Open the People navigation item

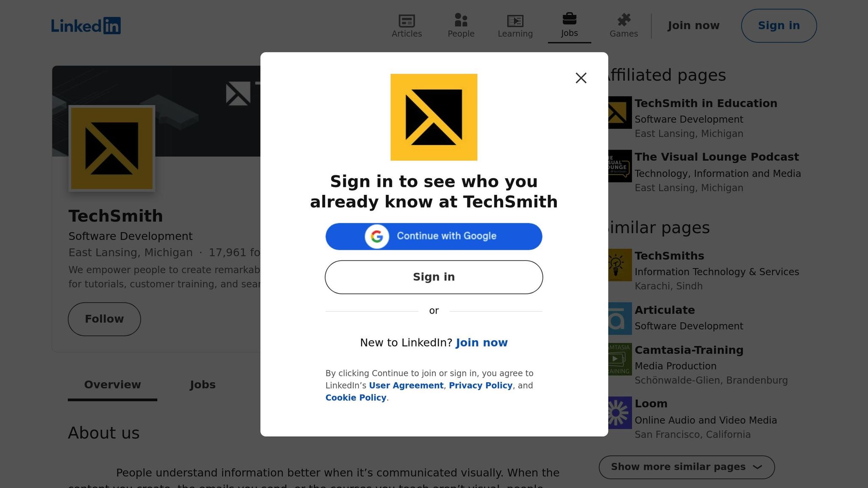tap(461, 26)
